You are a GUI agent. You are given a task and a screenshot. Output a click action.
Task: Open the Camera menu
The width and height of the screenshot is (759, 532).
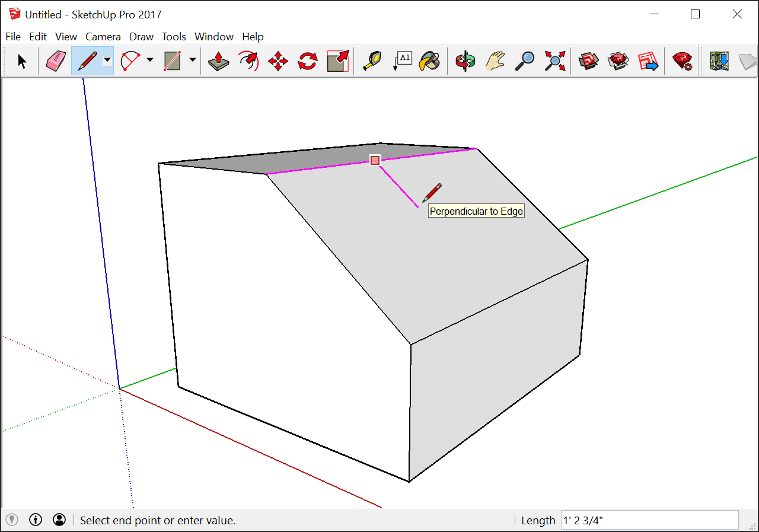(x=103, y=36)
